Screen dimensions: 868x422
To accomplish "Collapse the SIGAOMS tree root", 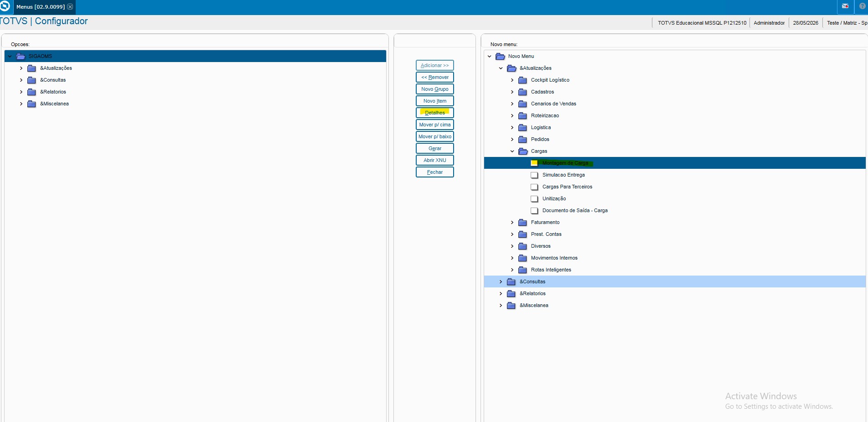I will (x=10, y=56).
